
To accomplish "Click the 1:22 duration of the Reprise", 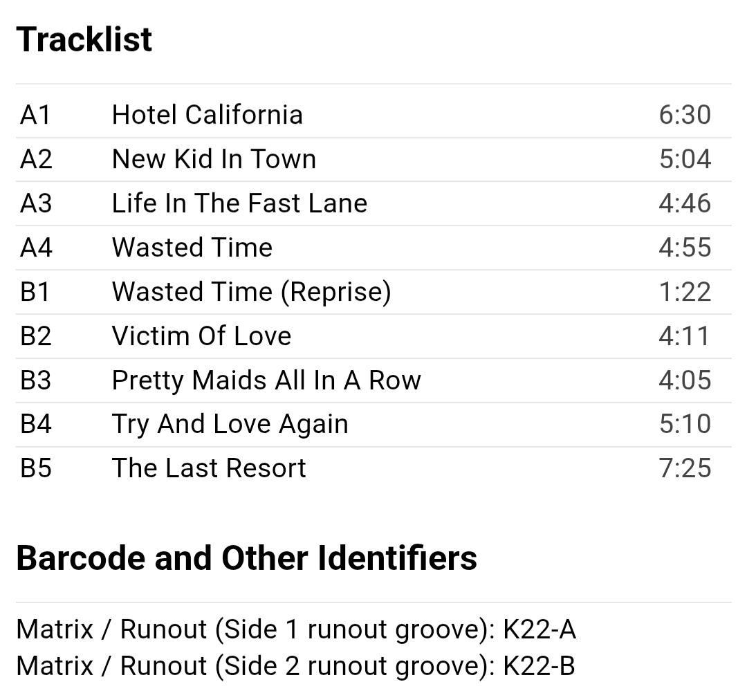I will [684, 292].
